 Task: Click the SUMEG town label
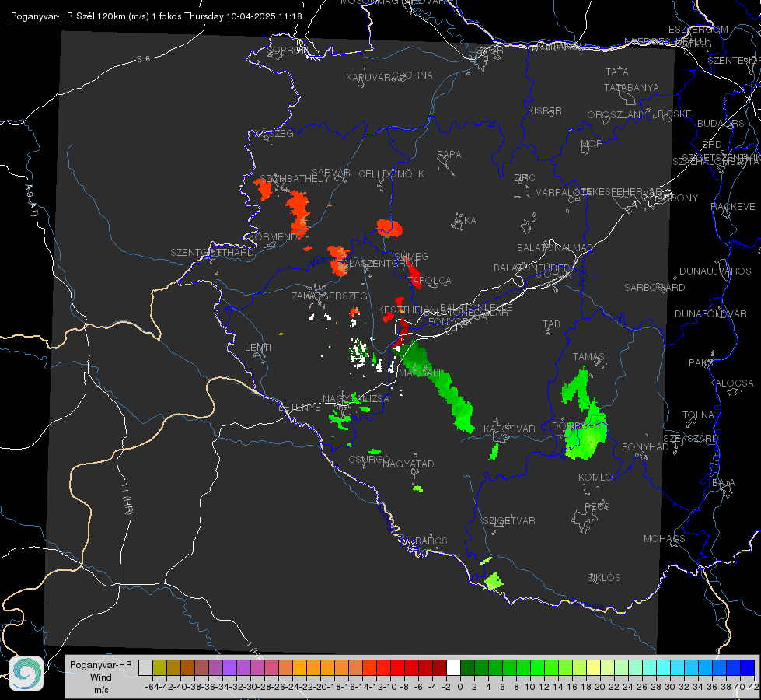(411, 257)
